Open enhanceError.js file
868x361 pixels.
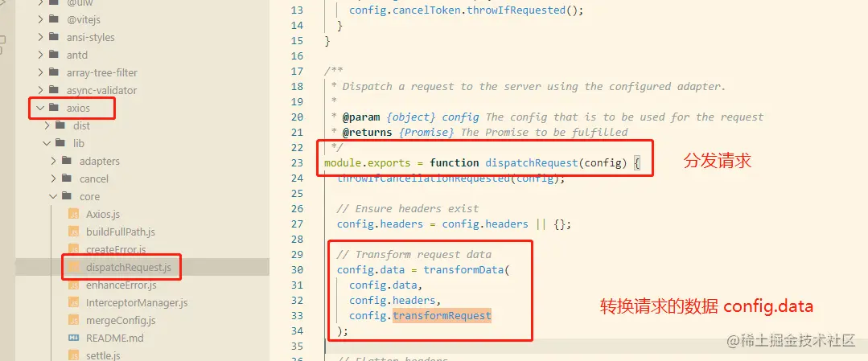tap(121, 285)
